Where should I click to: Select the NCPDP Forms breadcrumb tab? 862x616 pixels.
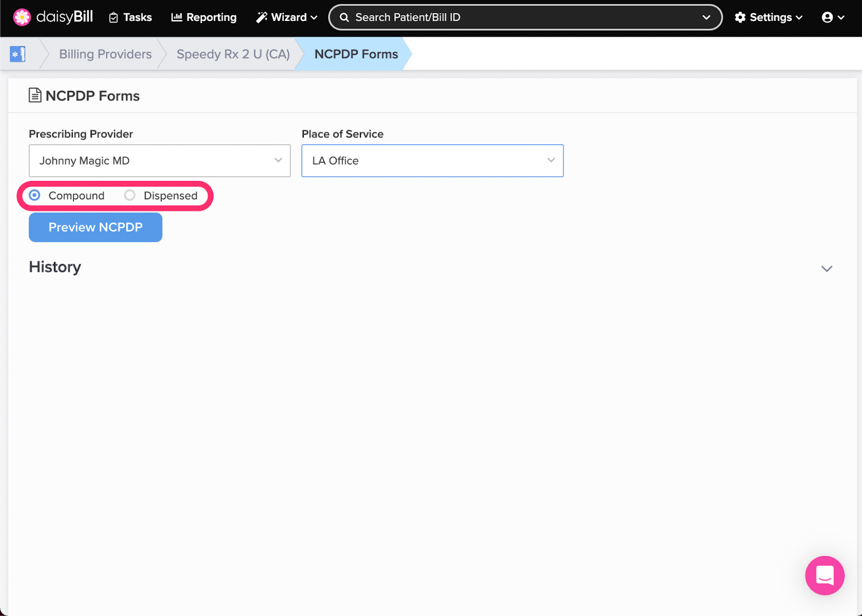(356, 54)
